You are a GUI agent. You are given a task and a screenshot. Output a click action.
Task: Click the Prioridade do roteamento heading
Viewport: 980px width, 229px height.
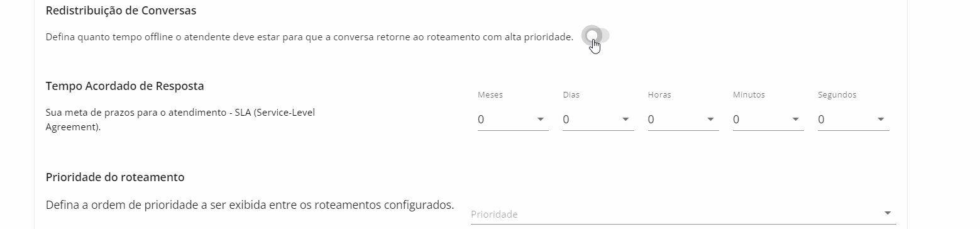115,177
